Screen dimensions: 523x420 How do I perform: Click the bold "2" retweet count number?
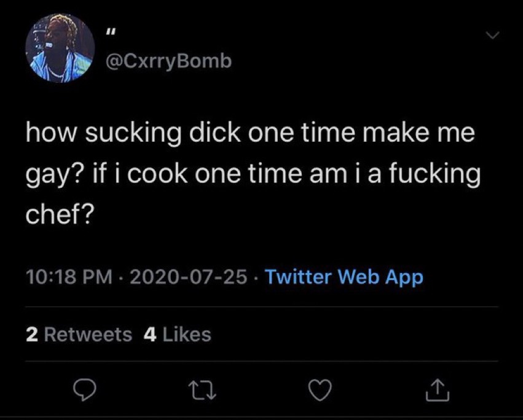pos(31,334)
